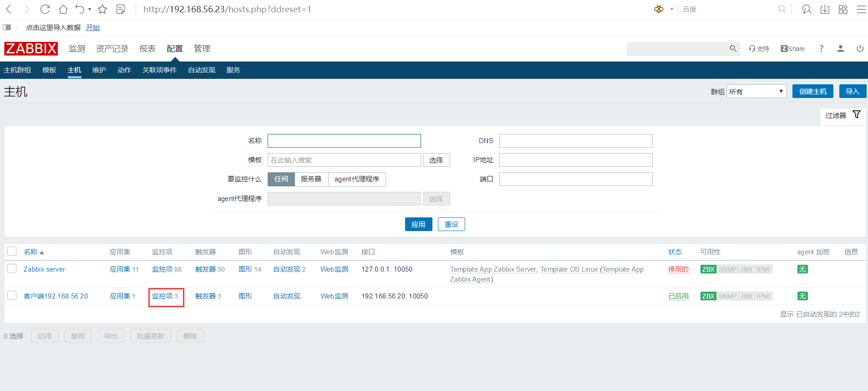This screenshot has height=391, width=868.
Task: Apply the filter with 应用 button
Action: 418,224
